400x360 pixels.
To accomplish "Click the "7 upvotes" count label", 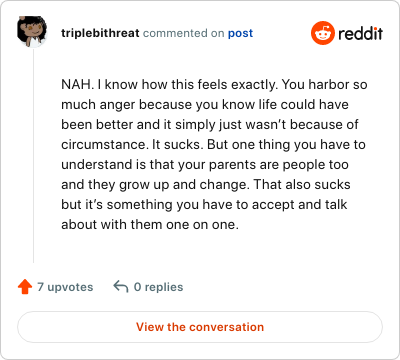I will (65, 287).
